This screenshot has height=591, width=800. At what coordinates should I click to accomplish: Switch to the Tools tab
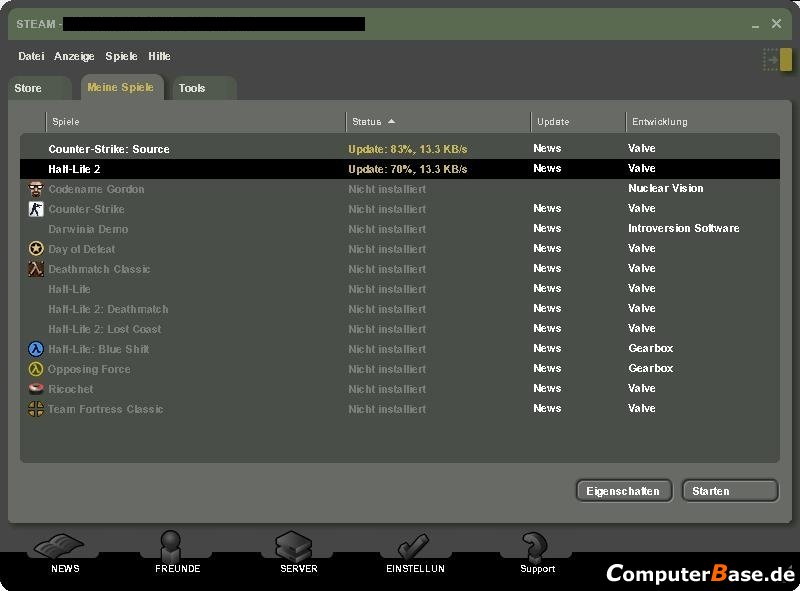(204, 88)
